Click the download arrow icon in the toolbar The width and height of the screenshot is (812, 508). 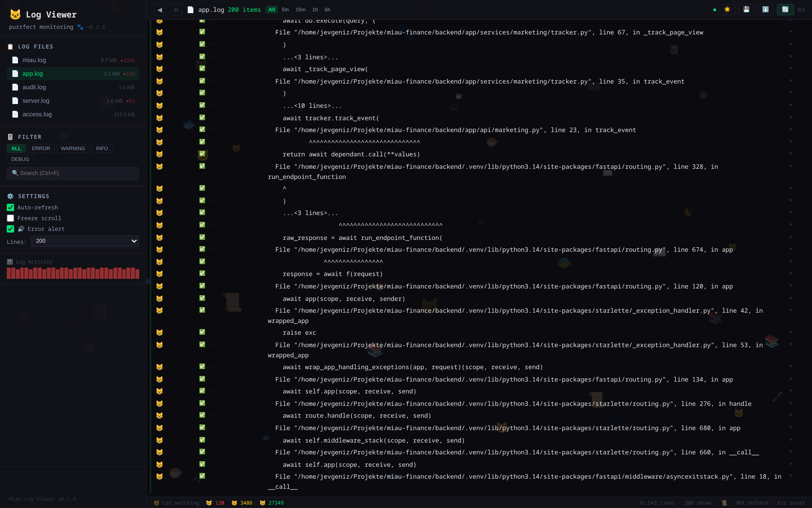click(765, 9)
